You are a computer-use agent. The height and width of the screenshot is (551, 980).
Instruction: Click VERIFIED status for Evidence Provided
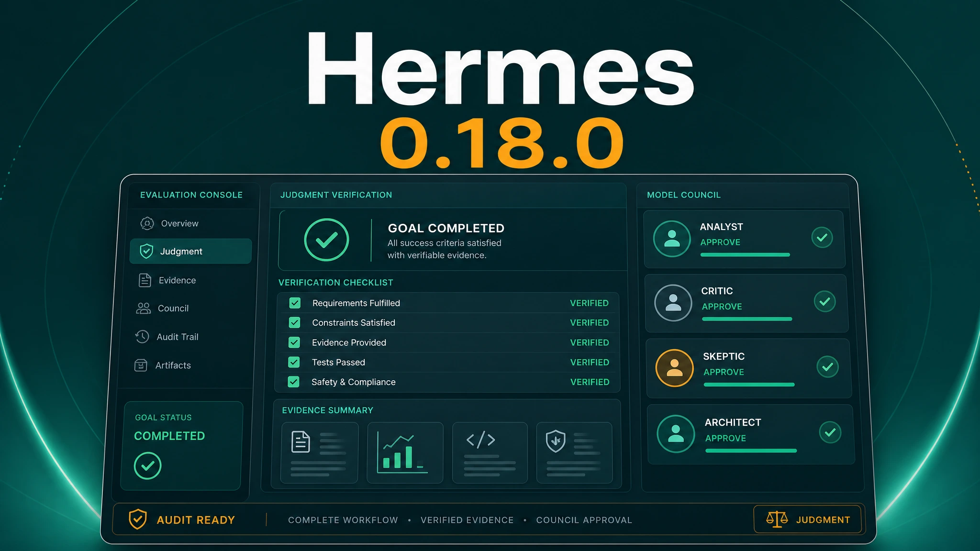coord(590,343)
